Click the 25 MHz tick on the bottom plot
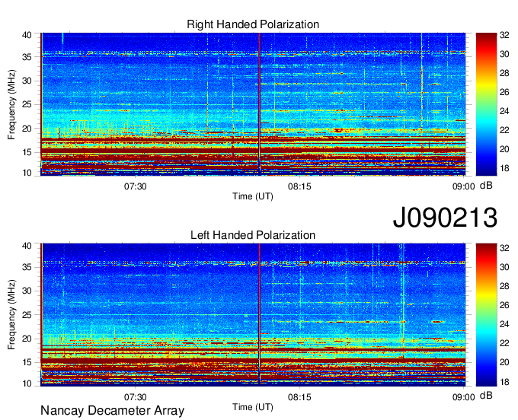 (x=27, y=315)
